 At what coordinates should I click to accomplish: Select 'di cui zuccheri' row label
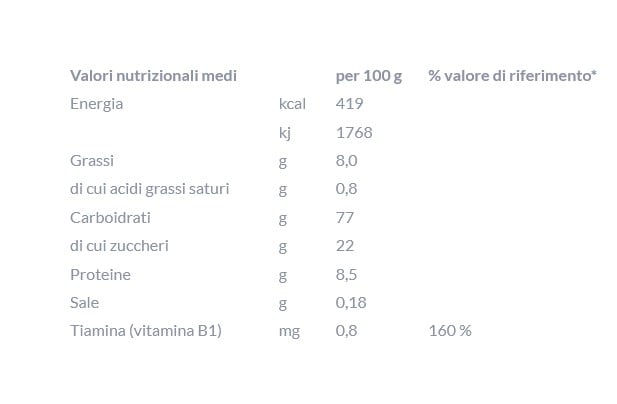point(119,246)
